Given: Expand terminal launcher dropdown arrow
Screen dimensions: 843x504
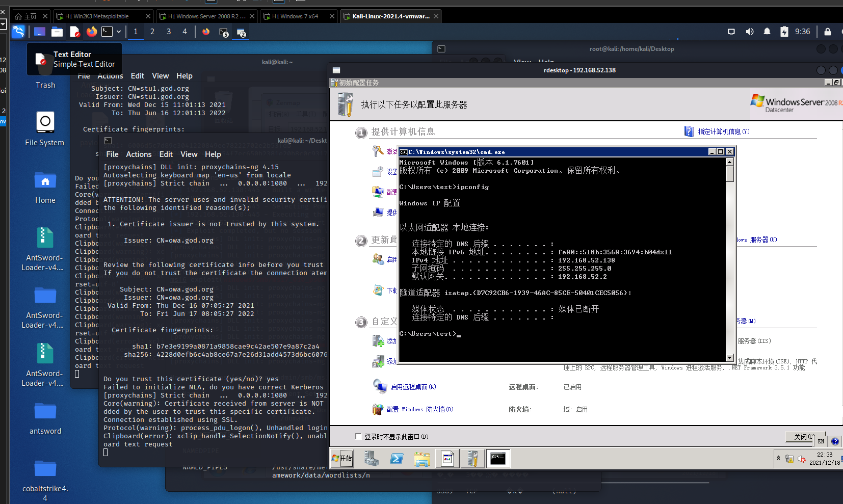Looking at the screenshot, I should pos(119,32).
